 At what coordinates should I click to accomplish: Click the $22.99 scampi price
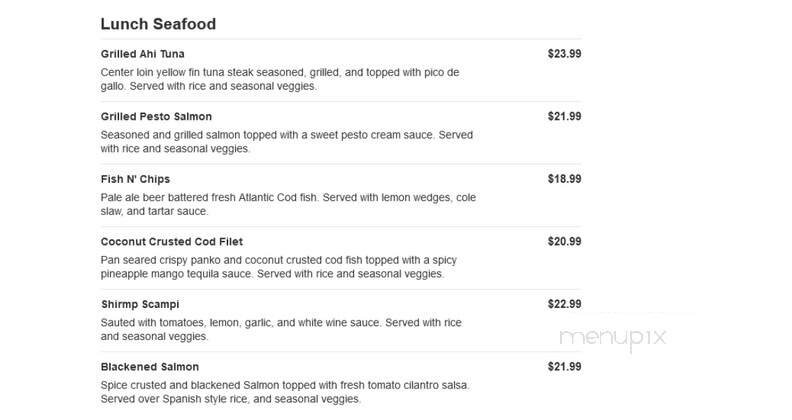564,304
